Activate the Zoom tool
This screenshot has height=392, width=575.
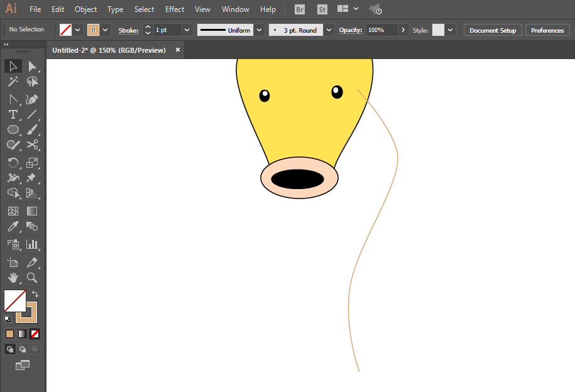32,277
